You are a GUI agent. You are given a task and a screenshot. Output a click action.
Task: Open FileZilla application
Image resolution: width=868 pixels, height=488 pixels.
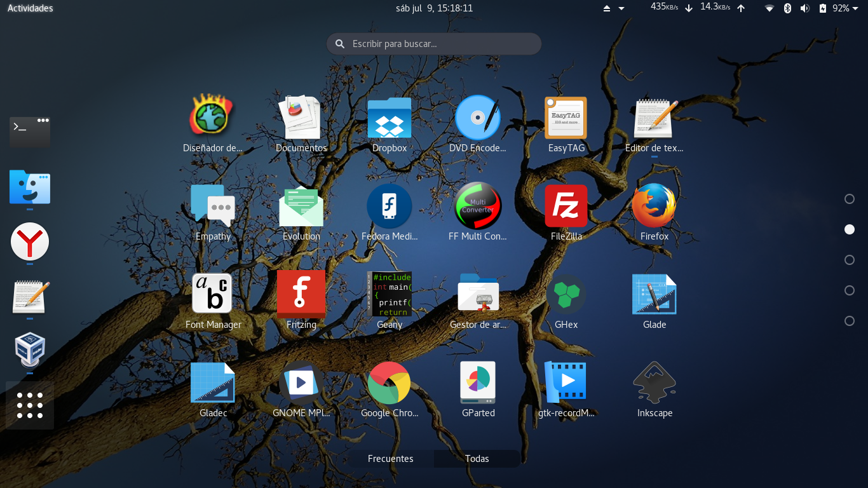566,206
